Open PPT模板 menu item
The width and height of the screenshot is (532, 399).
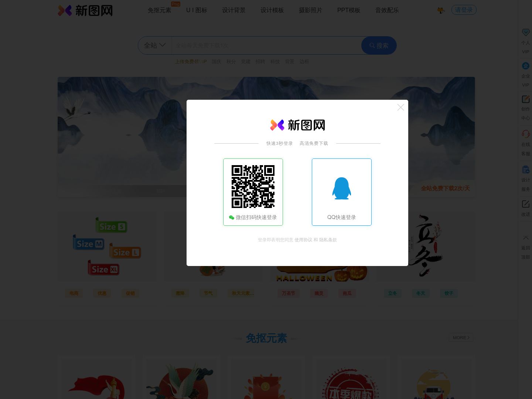349,10
